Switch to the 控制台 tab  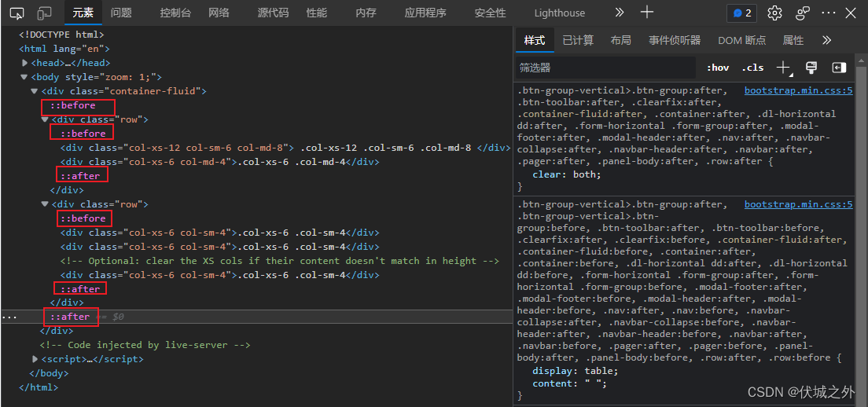coord(175,13)
